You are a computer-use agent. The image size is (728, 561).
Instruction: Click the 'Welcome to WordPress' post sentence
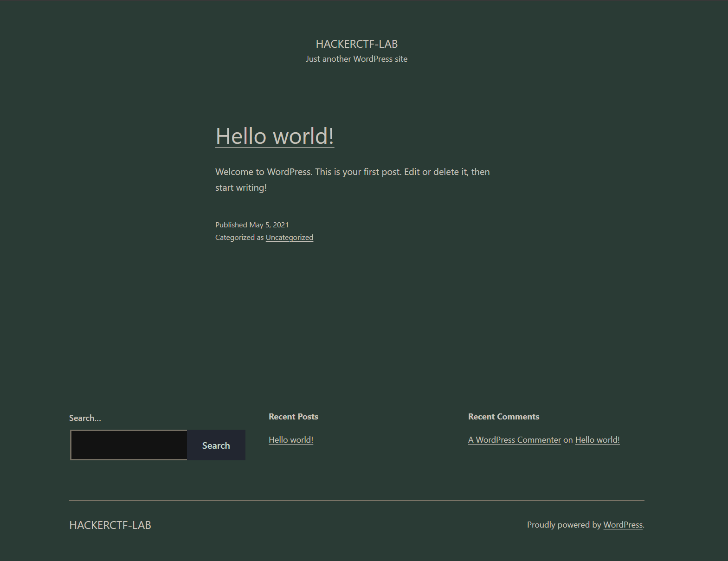click(352, 172)
